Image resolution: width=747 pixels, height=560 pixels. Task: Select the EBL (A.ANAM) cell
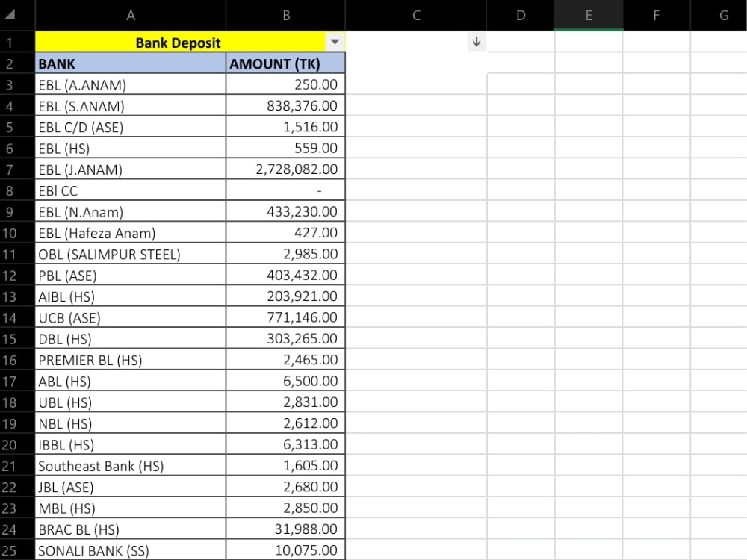click(x=131, y=84)
